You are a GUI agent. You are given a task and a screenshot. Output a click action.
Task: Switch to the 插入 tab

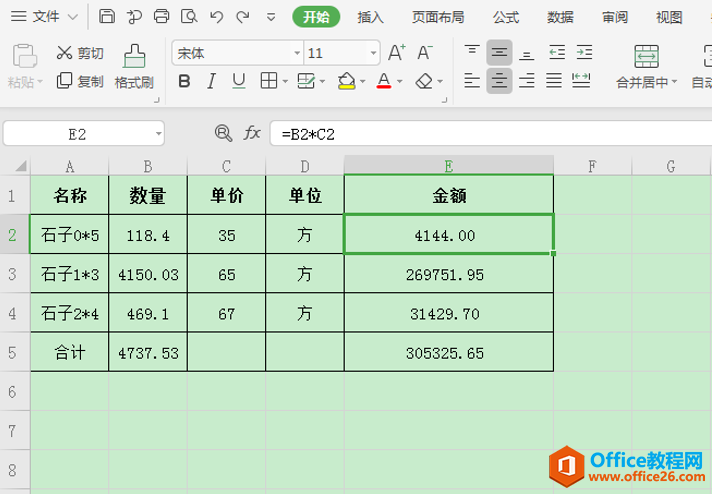(x=370, y=17)
